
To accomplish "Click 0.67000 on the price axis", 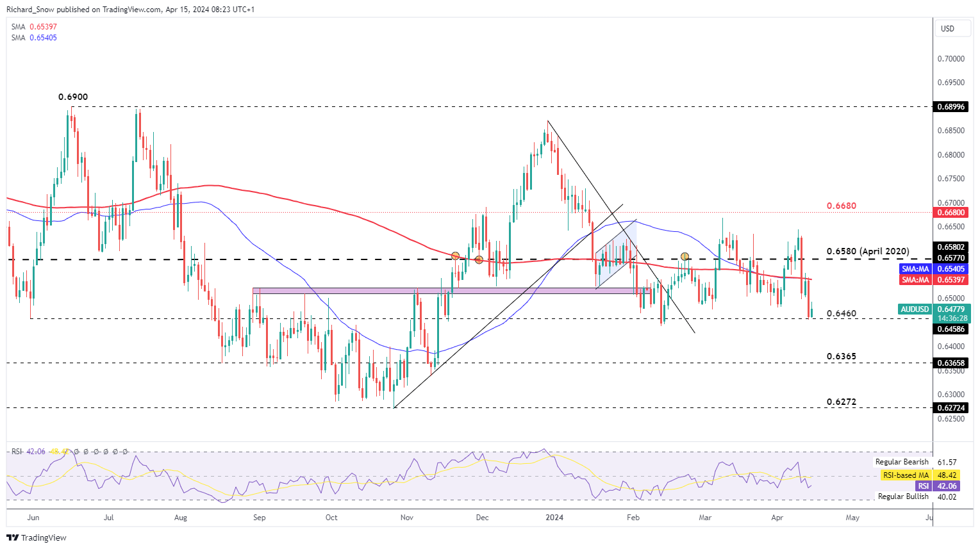I will point(951,203).
